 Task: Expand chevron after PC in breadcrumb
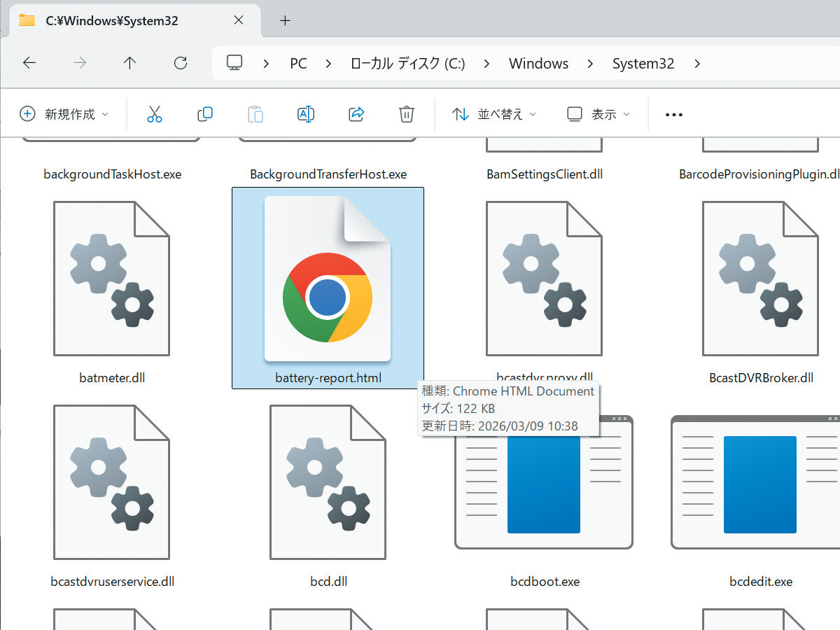tap(329, 64)
